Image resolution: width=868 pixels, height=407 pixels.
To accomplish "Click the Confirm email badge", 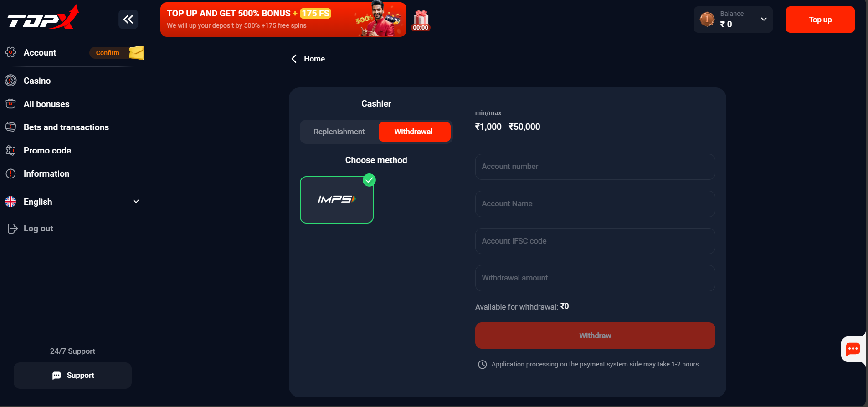I will coord(108,52).
